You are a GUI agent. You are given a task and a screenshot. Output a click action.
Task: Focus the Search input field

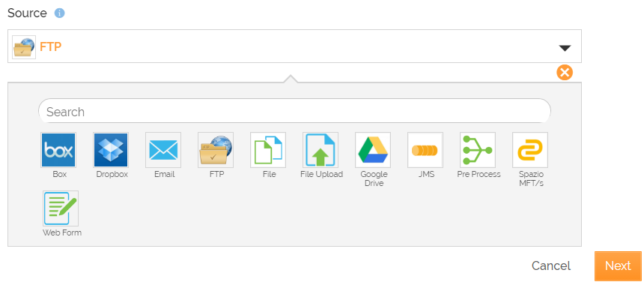click(x=294, y=111)
